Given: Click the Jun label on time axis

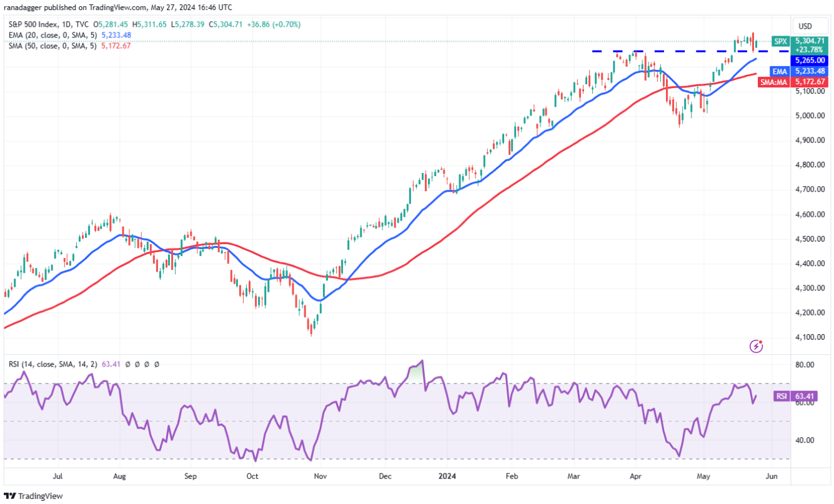Looking at the screenshot, I should [771, 477].
